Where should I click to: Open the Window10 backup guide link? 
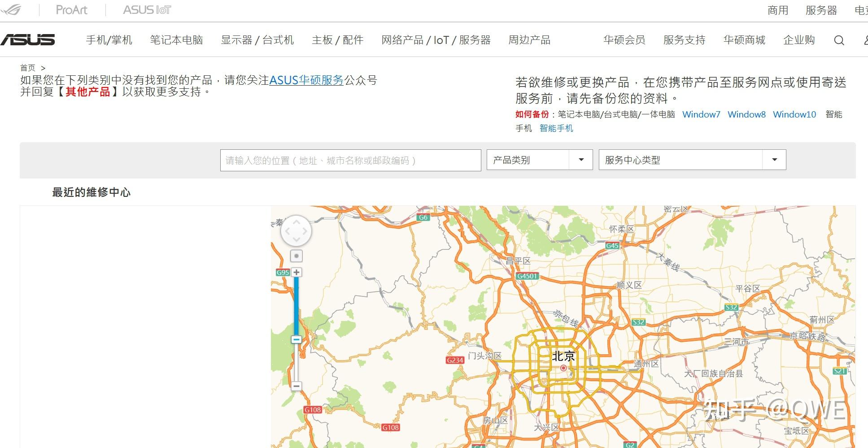794,114
